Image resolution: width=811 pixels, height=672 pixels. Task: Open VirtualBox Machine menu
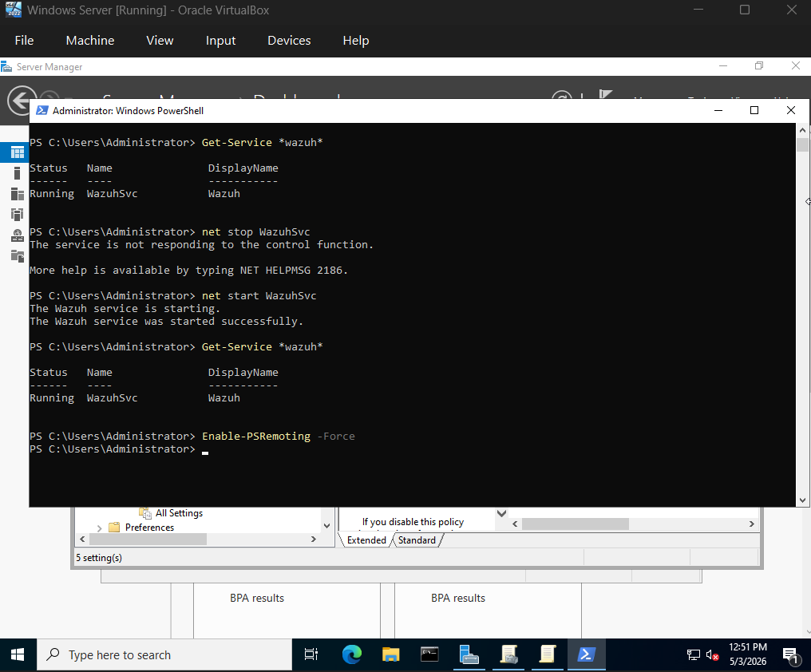(x=90, y=41)
